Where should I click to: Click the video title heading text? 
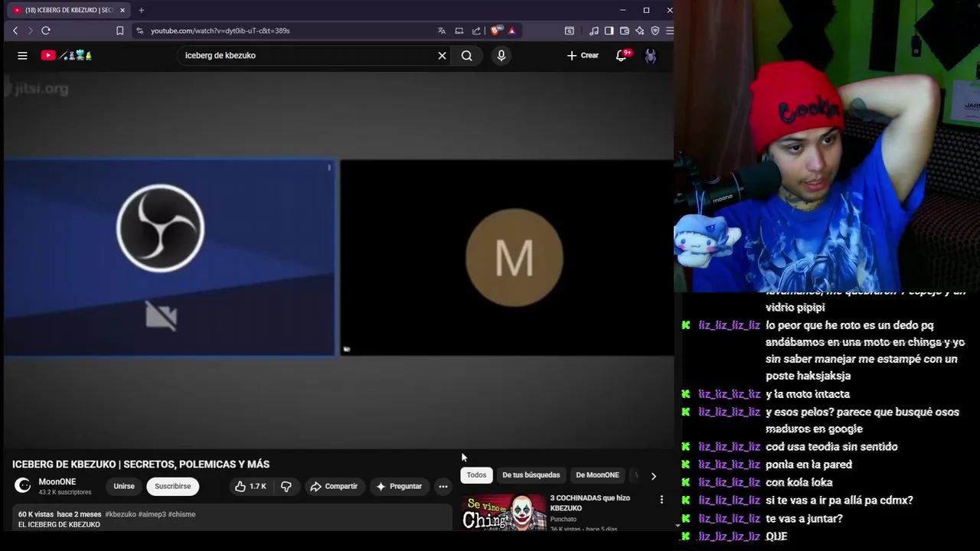click(x=141, y=465)
